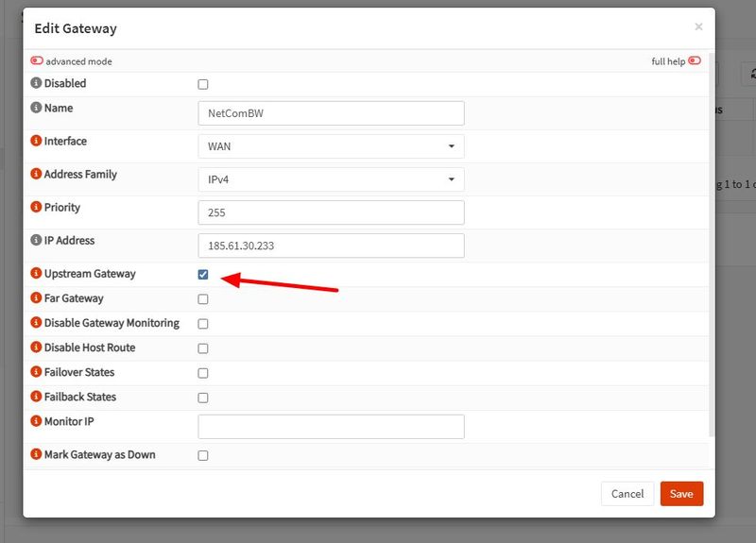Check Disable Host Route
The height and width of the screenshot is (543, 756).
(203, 348)
